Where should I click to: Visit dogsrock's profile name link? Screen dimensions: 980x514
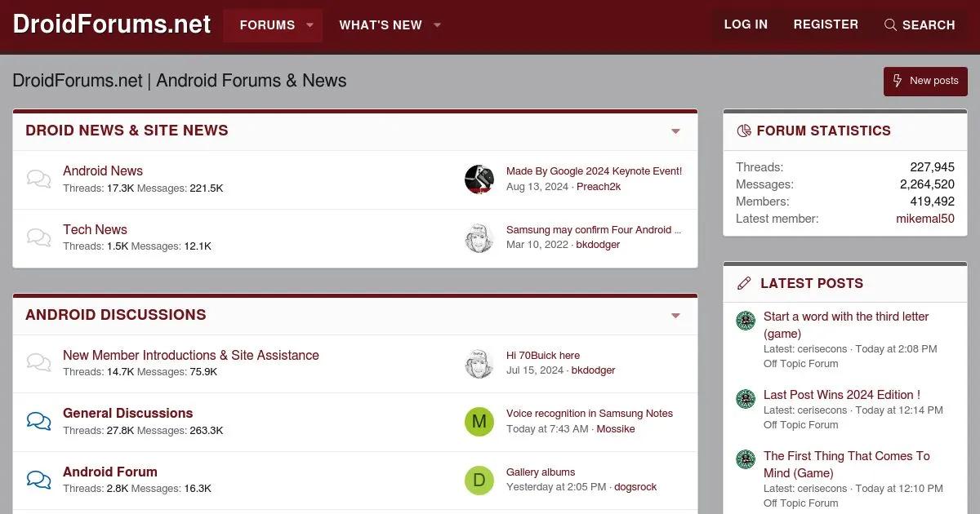coord(635,487)
